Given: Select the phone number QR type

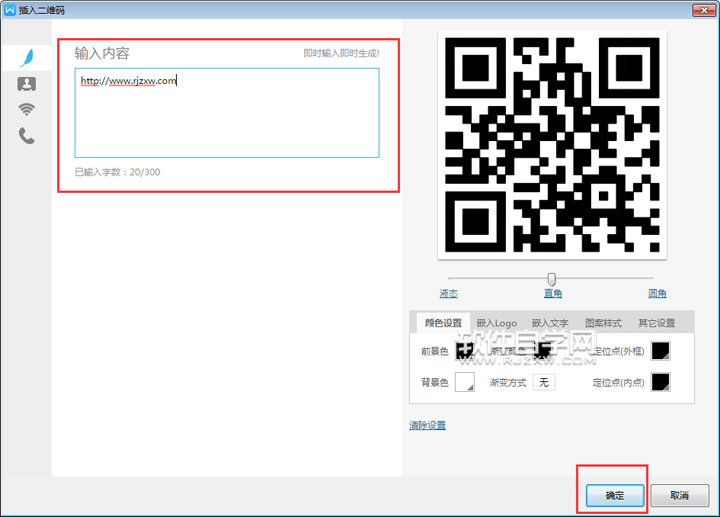Looking at the screenshot, I should click(x=26, y=136).
